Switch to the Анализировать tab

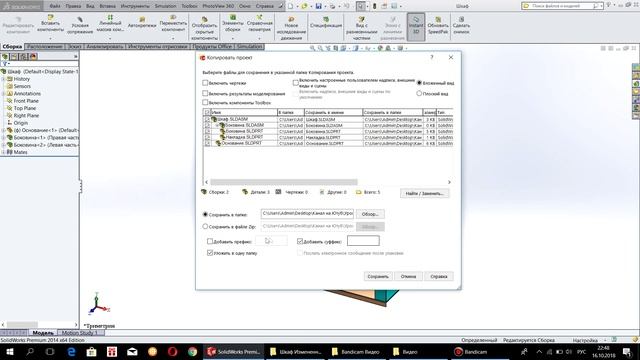(104, 47)
